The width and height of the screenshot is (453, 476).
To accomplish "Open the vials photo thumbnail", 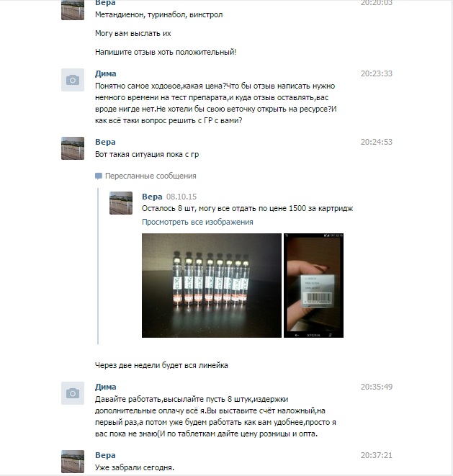I will [212, 285].
